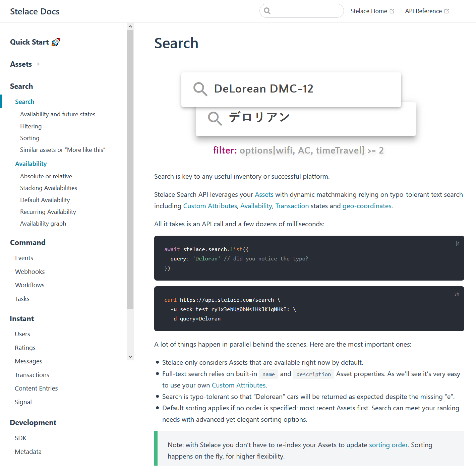Select the active Search subpage link
Viewport: 476px width, 476px height.
coord(24,102)
